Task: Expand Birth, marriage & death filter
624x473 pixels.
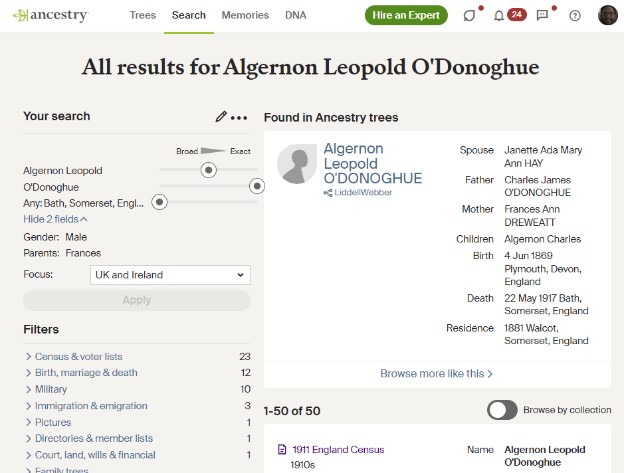Action: 86,373
